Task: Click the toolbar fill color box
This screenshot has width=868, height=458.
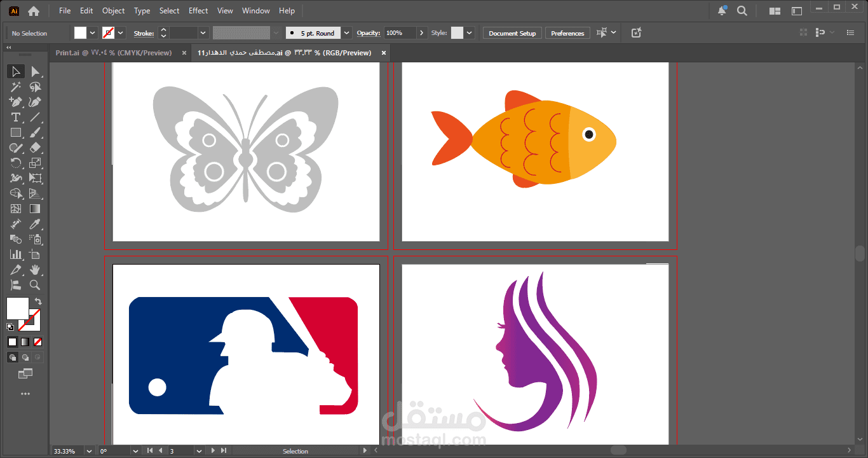Action: [17, 309]
